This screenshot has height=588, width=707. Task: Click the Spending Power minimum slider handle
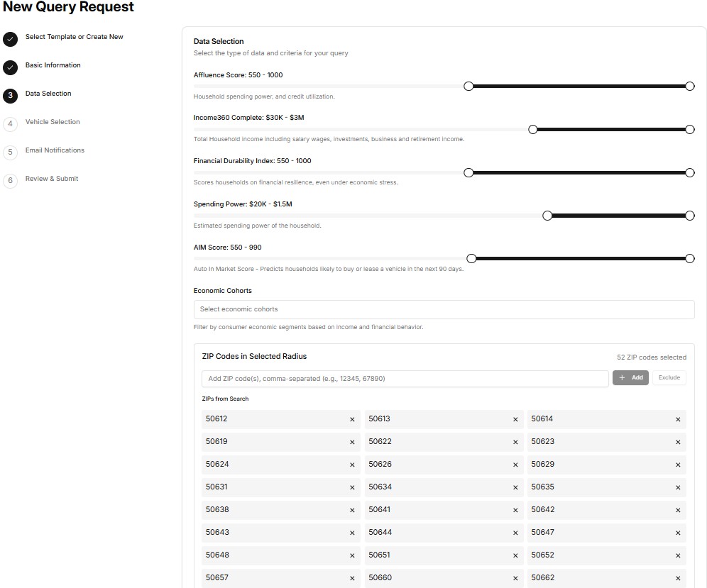[x=547, y=216]
